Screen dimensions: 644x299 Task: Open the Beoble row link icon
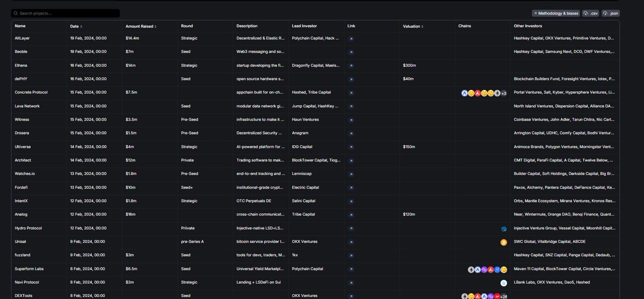click(x=351, y=52)
